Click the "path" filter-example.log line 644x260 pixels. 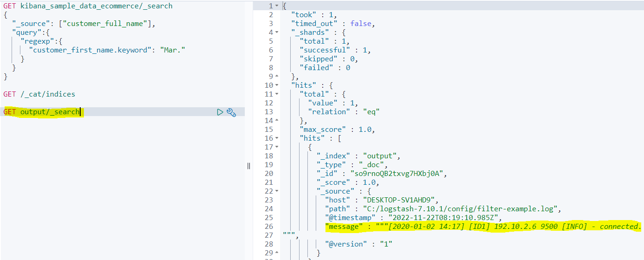pyautogui.click(x=443, y=209)
